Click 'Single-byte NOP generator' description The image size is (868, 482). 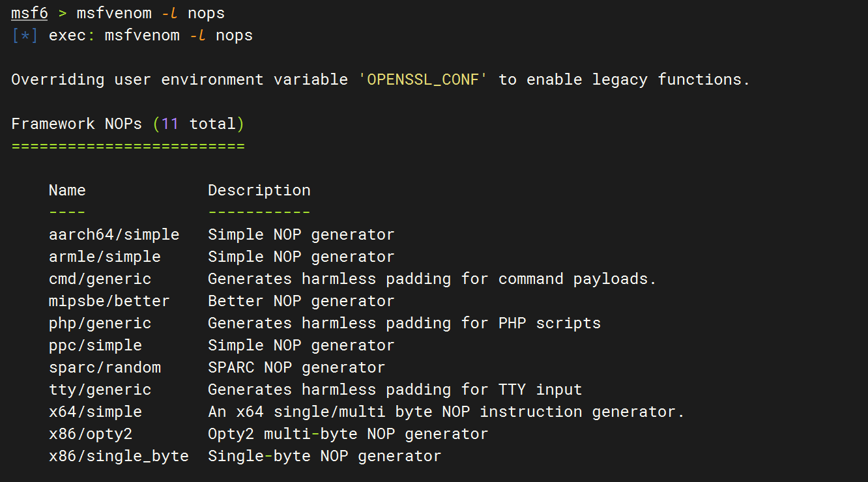[325, 456]
